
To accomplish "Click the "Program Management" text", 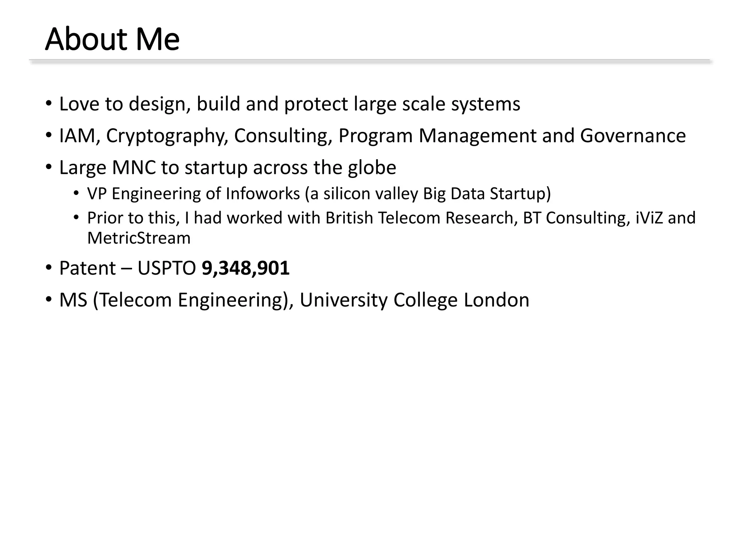I will point(437,136).
